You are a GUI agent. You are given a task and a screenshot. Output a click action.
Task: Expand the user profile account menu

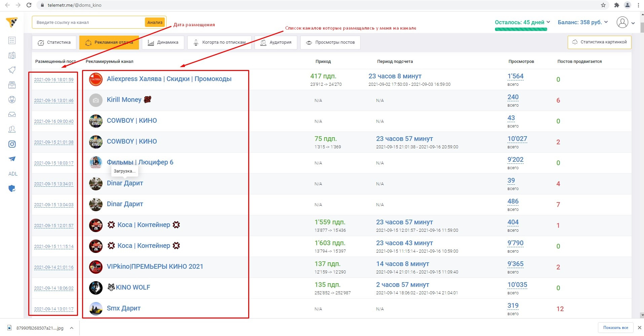626,23
